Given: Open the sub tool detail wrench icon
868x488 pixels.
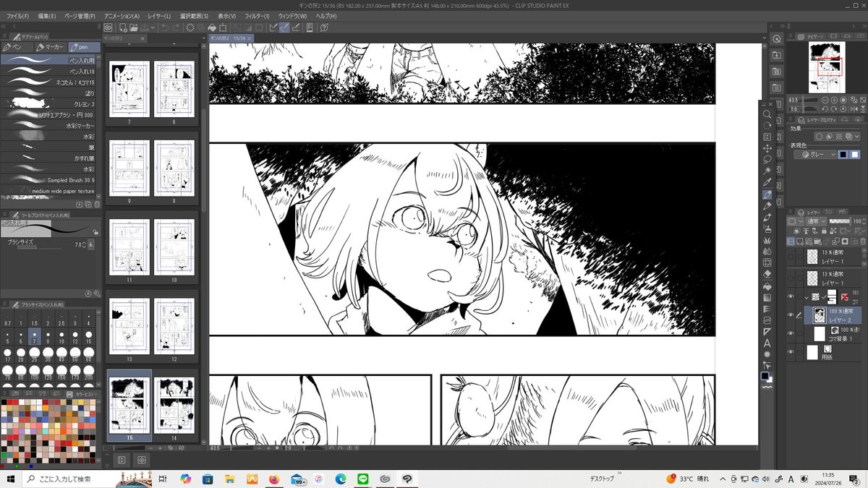Looking at the screenshot, I should [x=98, y=294].
